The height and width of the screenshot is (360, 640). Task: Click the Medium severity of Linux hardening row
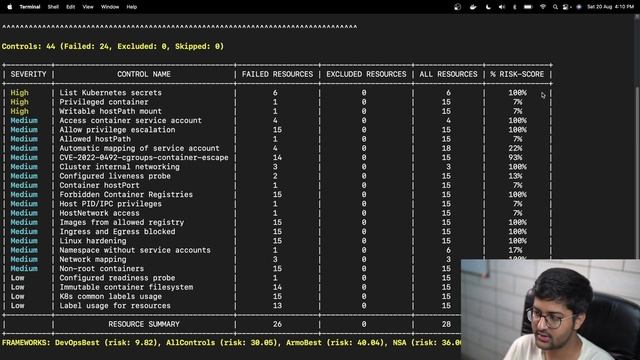coord(24,241)
